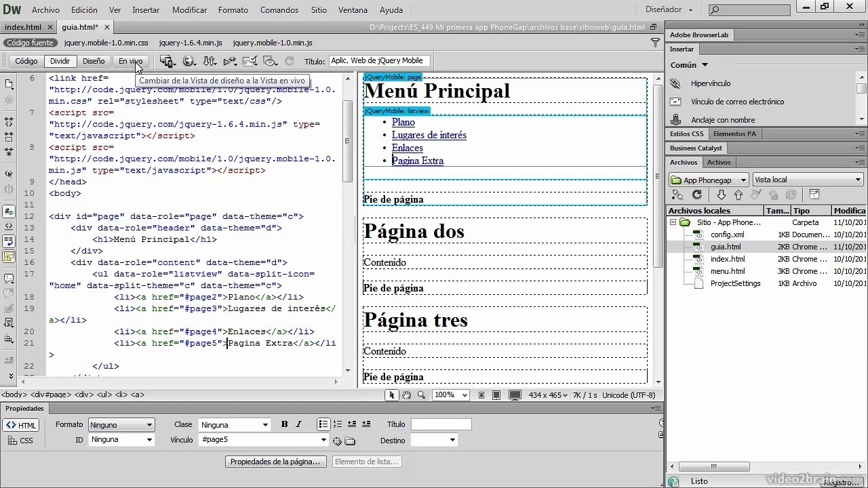Viewport: 868px width, 488px height.
Task: Open the Clase dropdown
Action: [235, 425]
